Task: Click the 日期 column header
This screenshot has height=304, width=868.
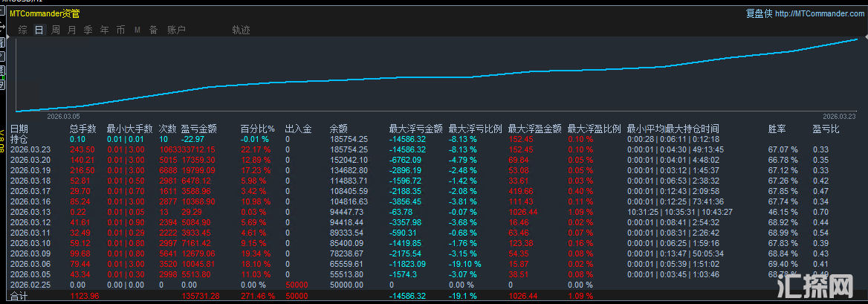Action: click(x=19, y=129)
